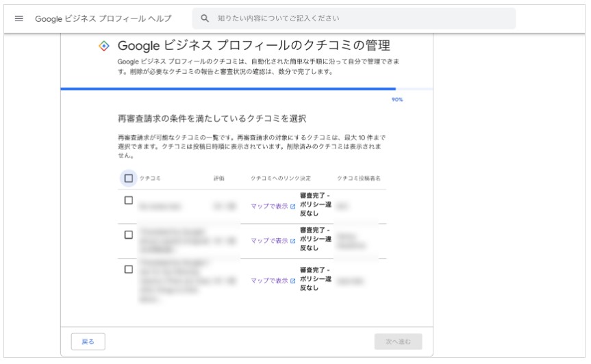Click the Google Business Profile diamond logo
This screenshot has width=591, height=364.
pos(104,46)
